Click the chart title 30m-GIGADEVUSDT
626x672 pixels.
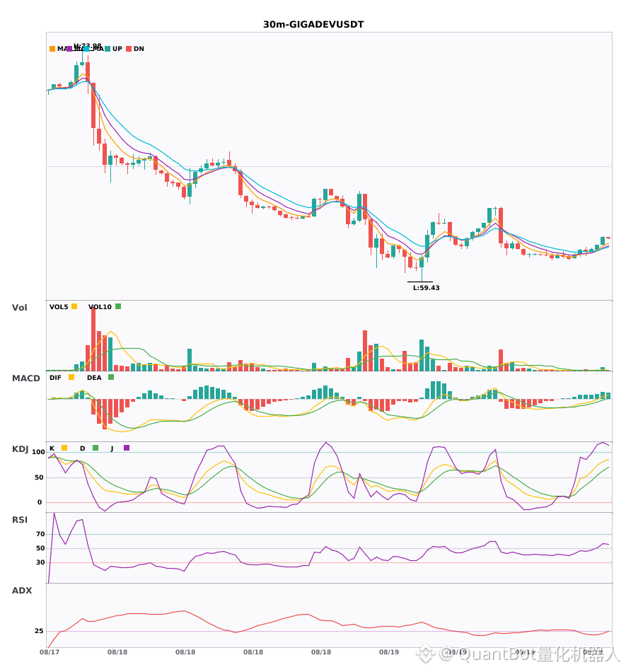313,25
